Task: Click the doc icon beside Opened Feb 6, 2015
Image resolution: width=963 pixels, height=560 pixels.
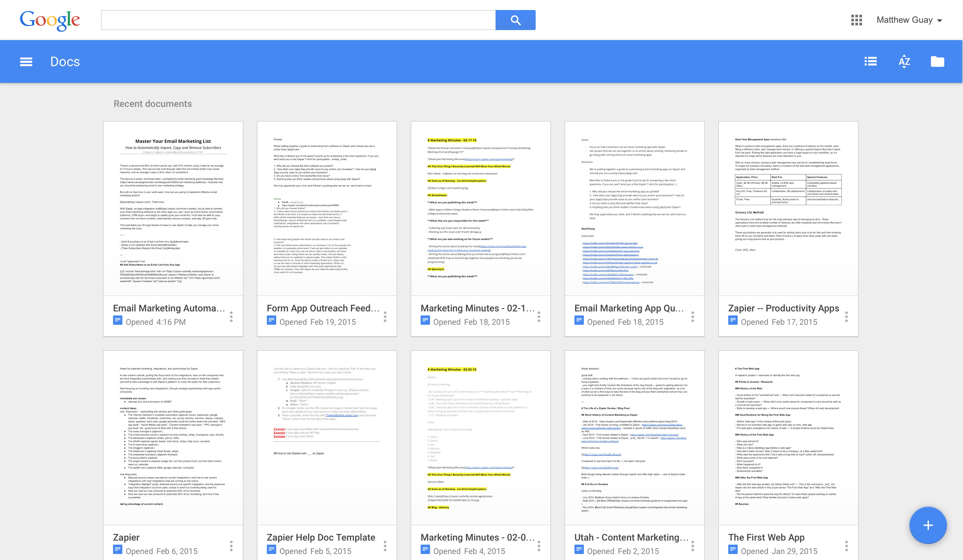Action: tap(118, 550)
